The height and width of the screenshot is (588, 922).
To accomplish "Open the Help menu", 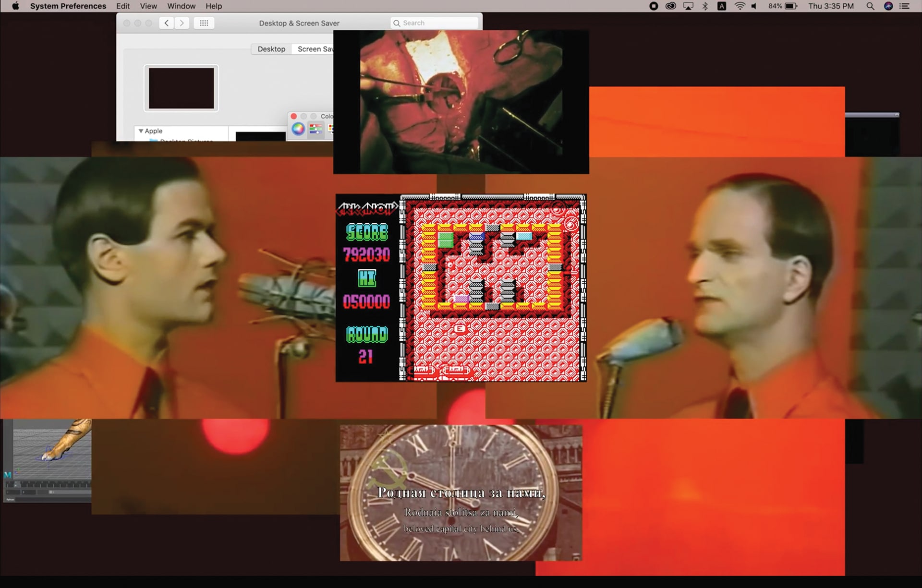I will coord(214,6).
